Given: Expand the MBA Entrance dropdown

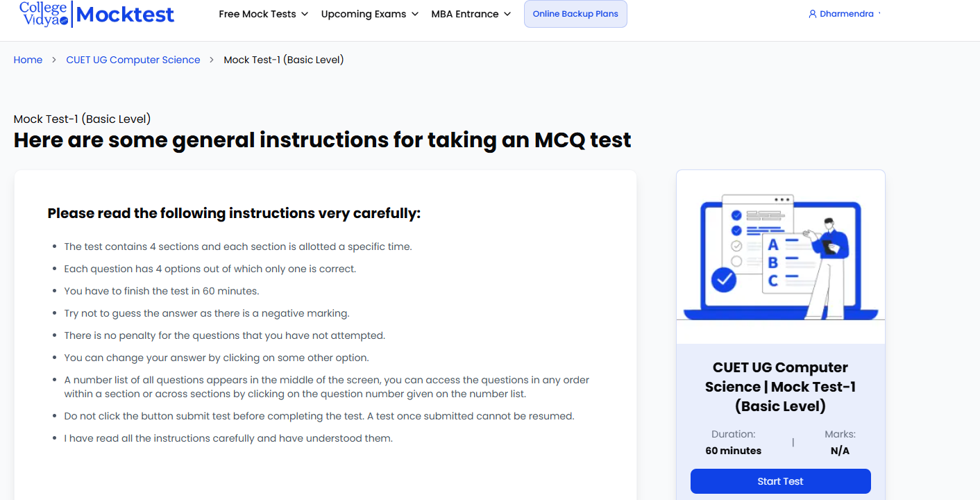Looking at the screenshot, I should [471, 14].
